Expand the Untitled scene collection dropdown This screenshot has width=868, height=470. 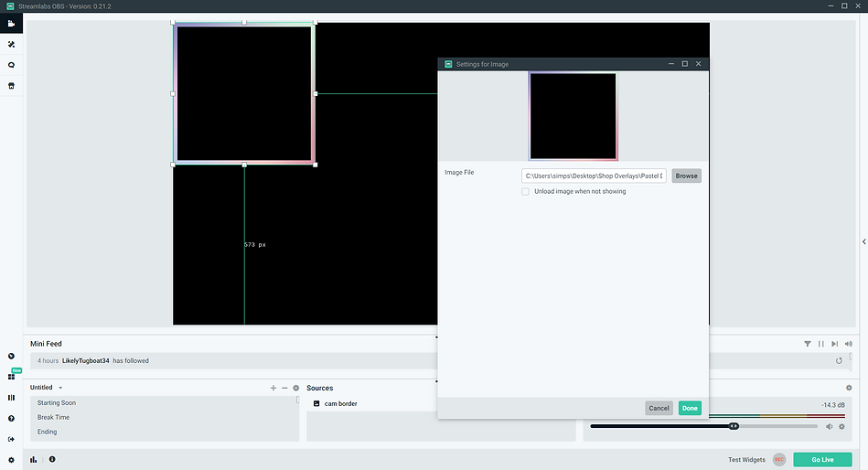coord(60,388)
